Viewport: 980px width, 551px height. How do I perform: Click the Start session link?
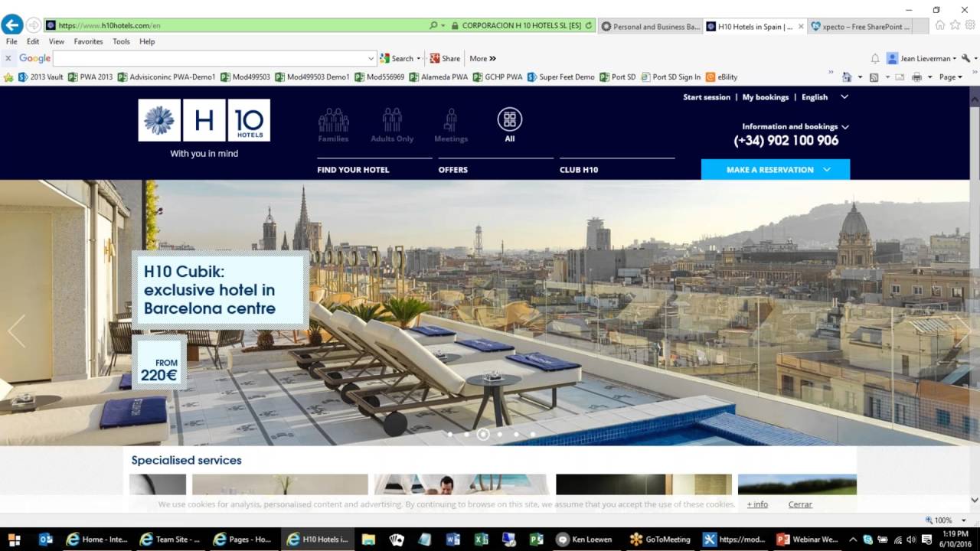(707, 97)
